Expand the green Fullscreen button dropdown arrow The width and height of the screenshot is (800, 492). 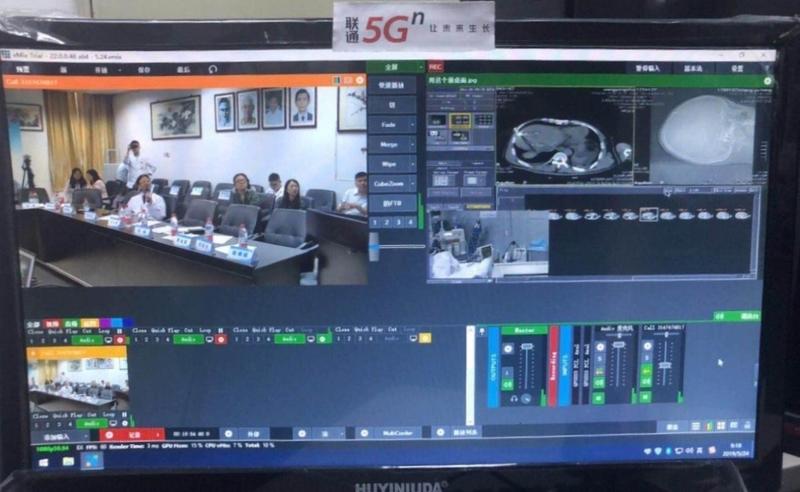point(421,67)
